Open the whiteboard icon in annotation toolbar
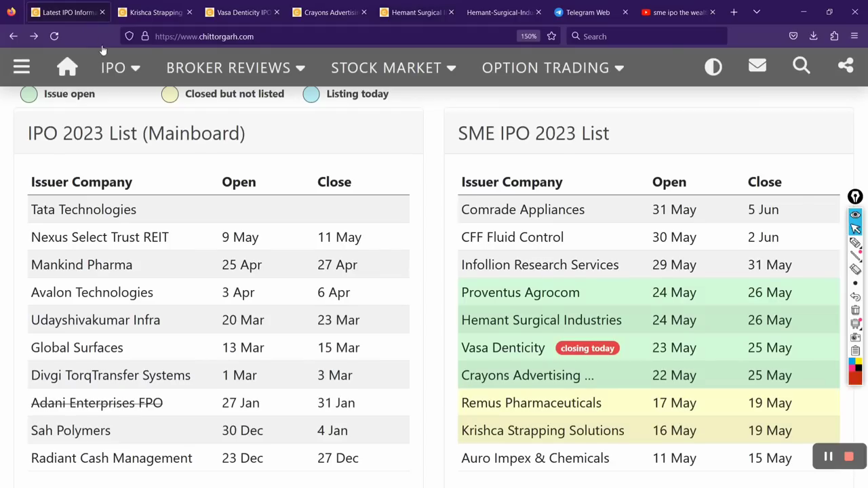868x488 pixels. (855, 324)
